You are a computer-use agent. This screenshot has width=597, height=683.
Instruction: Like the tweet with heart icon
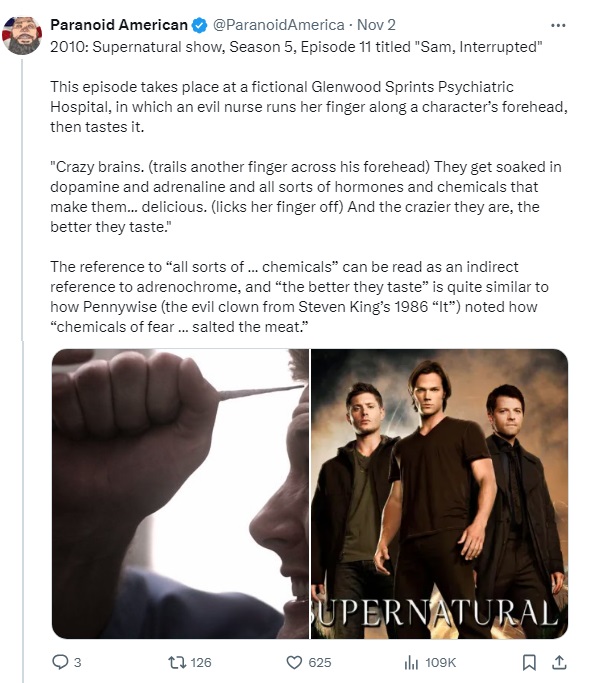[x=294, y=663]
